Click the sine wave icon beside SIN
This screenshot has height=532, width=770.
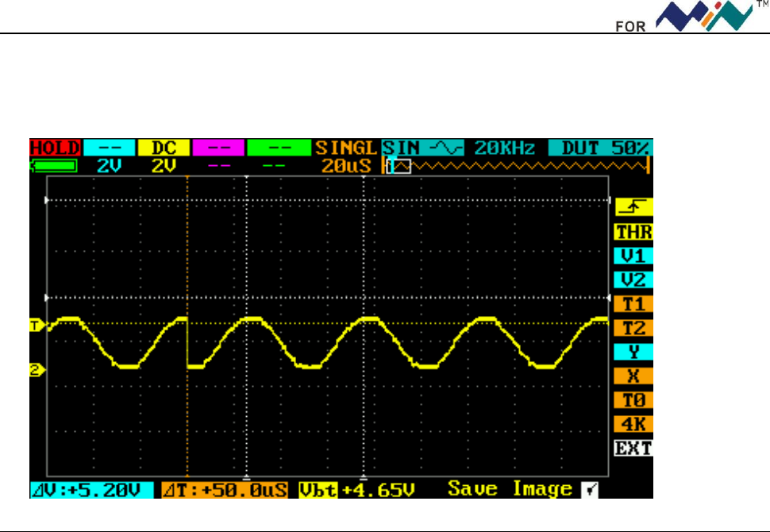click(x=446, y=148)
